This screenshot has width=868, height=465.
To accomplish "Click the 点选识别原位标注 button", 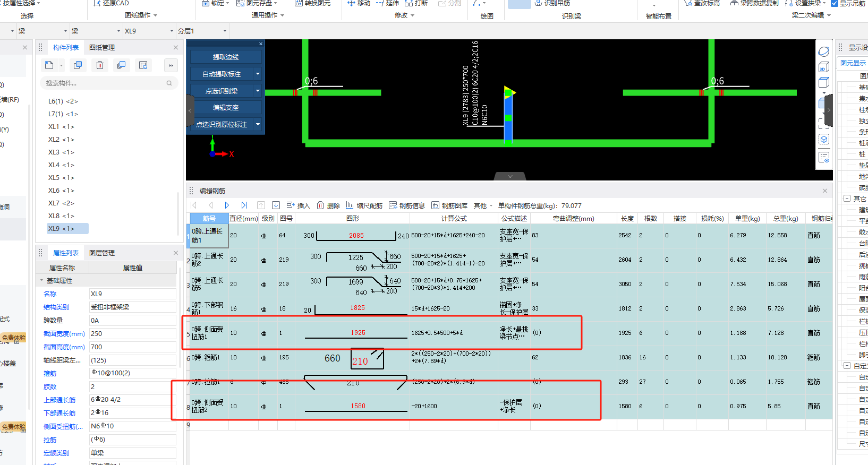I will click(222, 124).
